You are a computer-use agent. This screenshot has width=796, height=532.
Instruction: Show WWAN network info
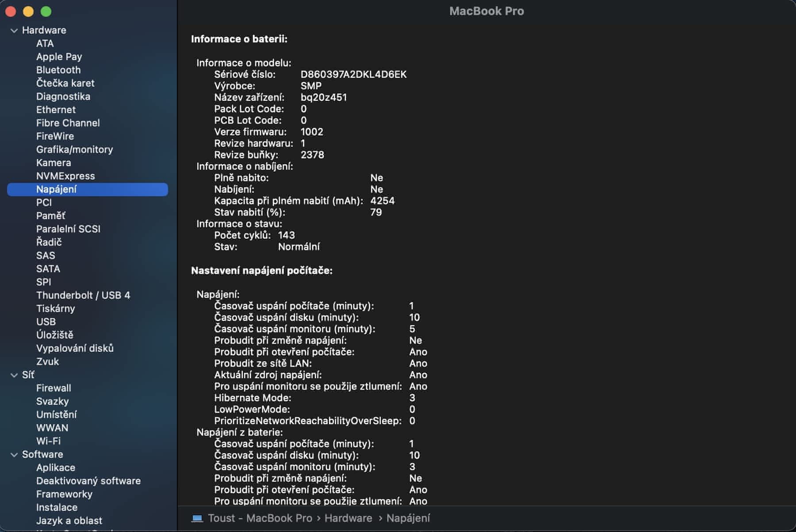52,428
